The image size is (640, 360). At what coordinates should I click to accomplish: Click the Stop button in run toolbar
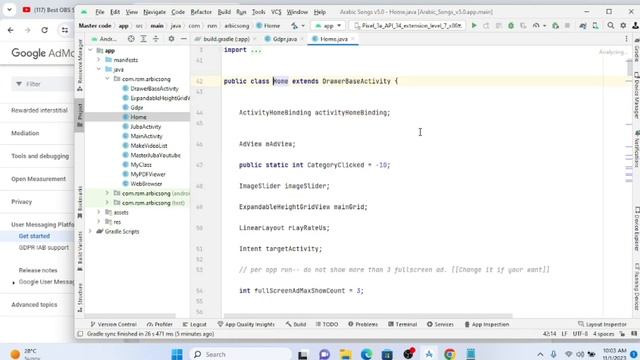(567, 26)
